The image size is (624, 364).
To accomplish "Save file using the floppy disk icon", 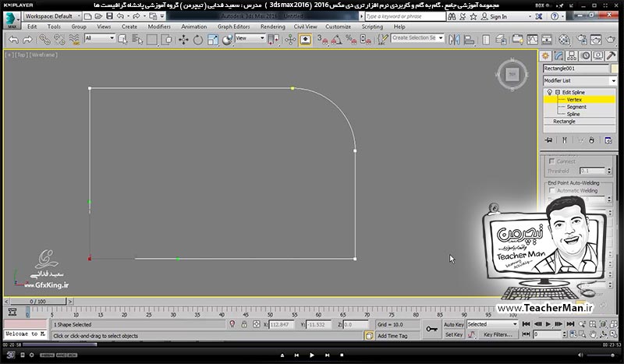I will coord(109,16).
